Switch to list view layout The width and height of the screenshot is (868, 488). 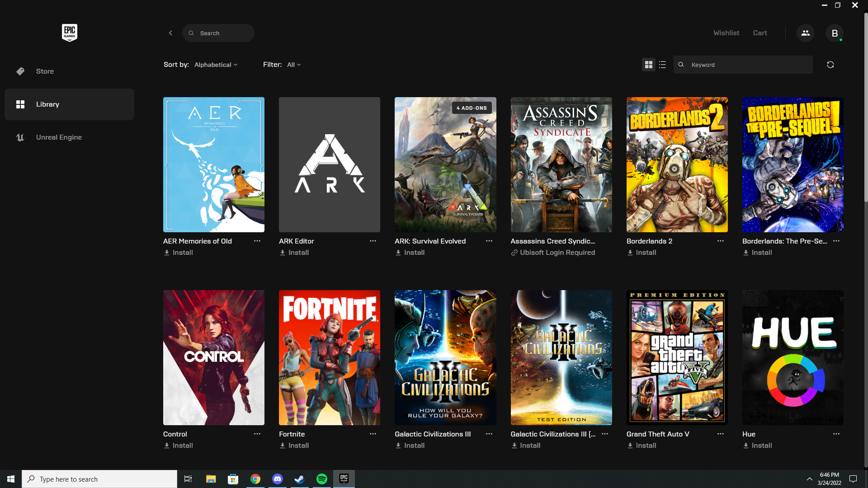pos(662,64)
